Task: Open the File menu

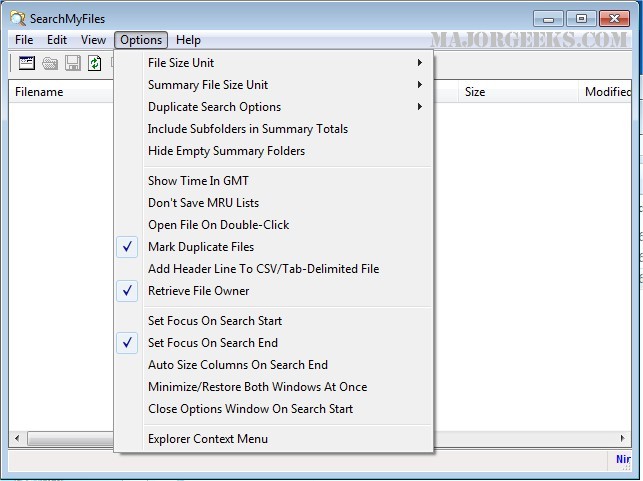Action: [24, 40]
